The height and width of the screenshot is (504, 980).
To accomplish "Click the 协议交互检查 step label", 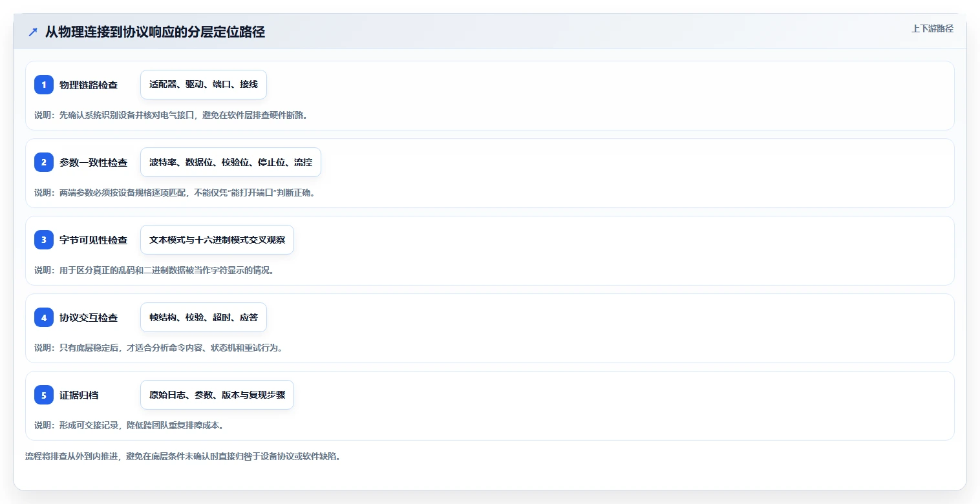I will [x=89, y=317].
